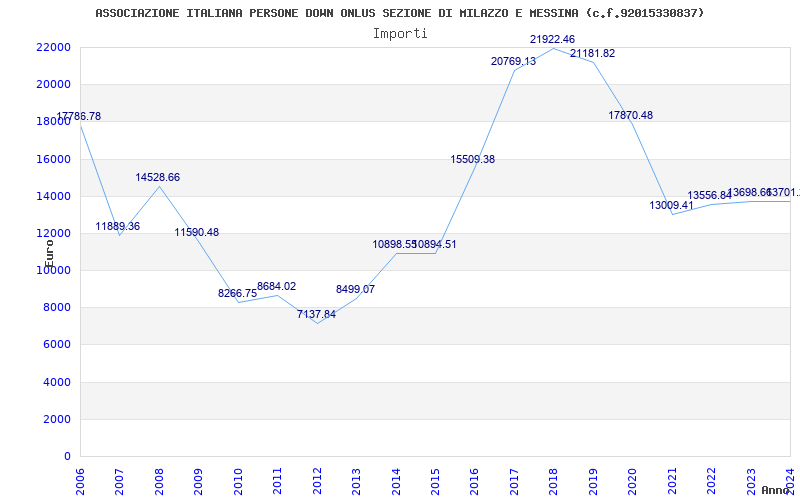Click the y-axis tick 8000
Viewport: 800px width, 500px height.
pos(56,308)
